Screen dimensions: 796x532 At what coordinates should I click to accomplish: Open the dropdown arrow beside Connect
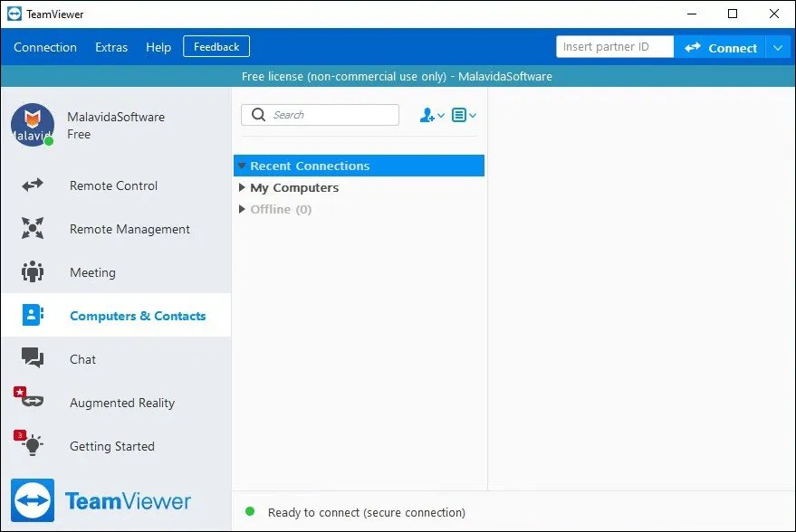(x=778, y=48)
